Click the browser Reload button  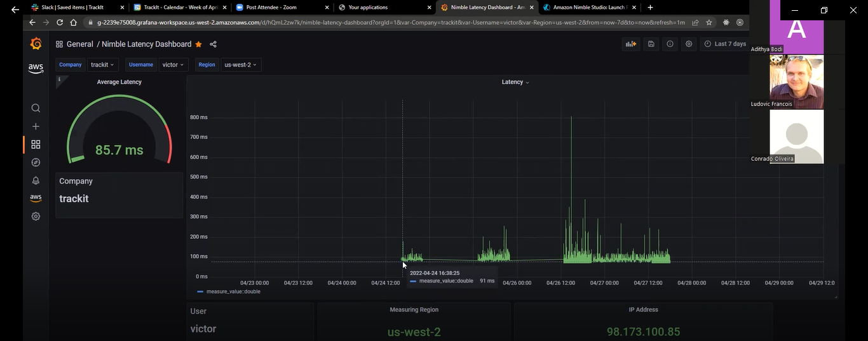59,22
